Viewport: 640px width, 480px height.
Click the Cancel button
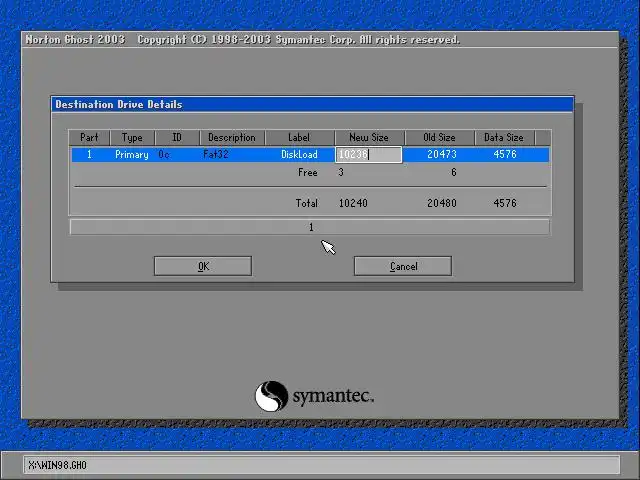(x=403, y=266)
